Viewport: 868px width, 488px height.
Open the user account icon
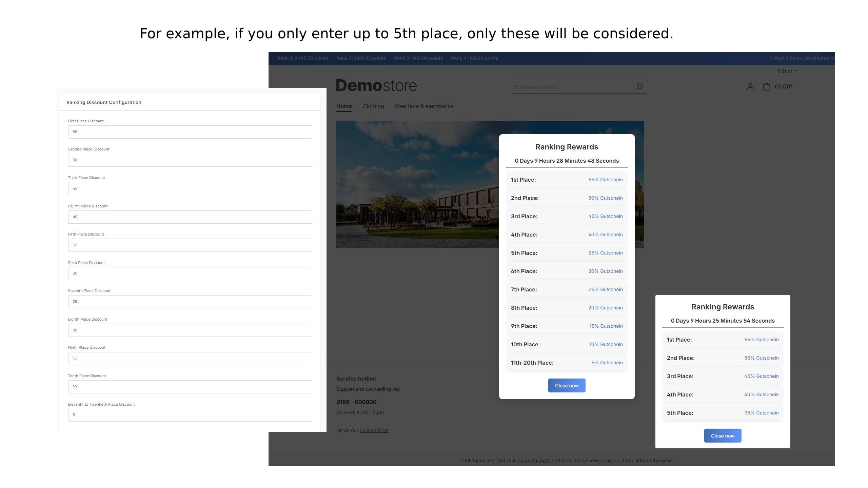[750, 87]
